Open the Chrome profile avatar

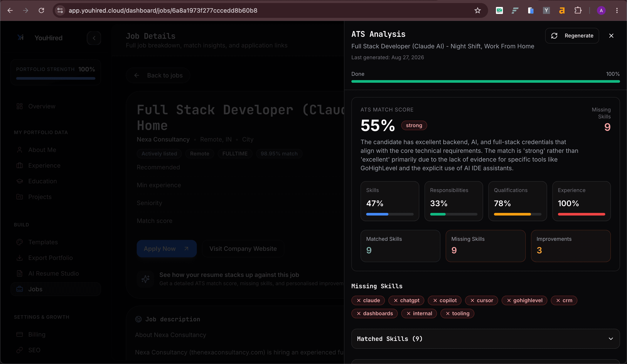(601, 10)
